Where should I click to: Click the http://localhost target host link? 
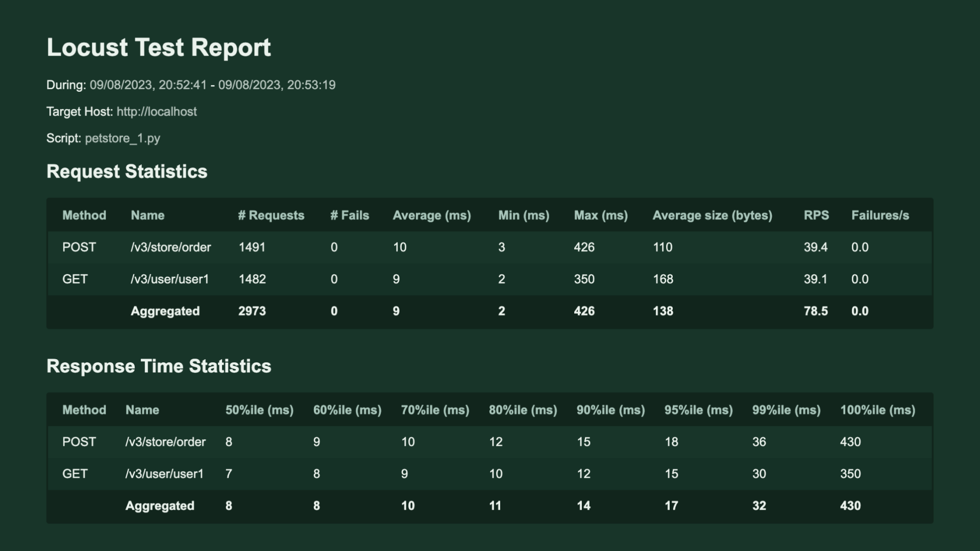[x=156, y=112]
